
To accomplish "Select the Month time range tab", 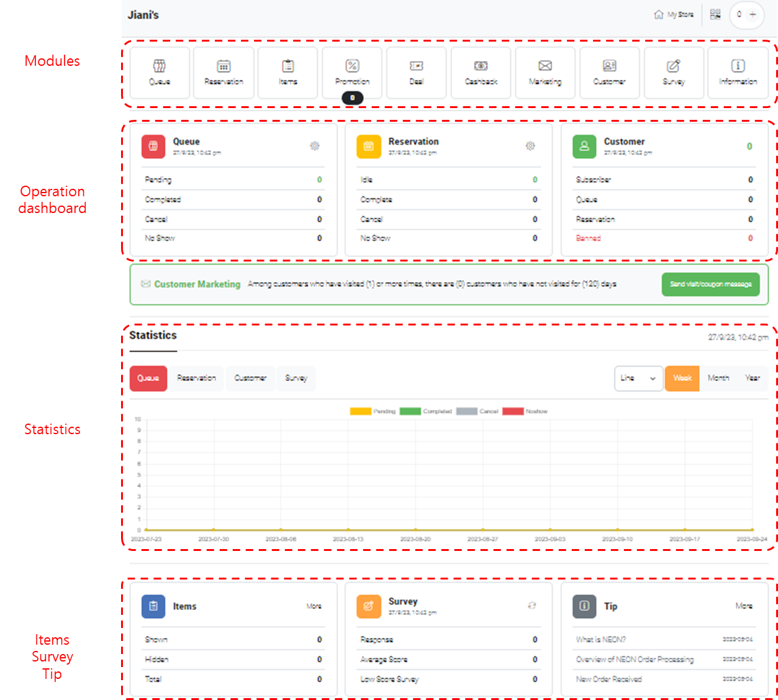I will [718, 378].
